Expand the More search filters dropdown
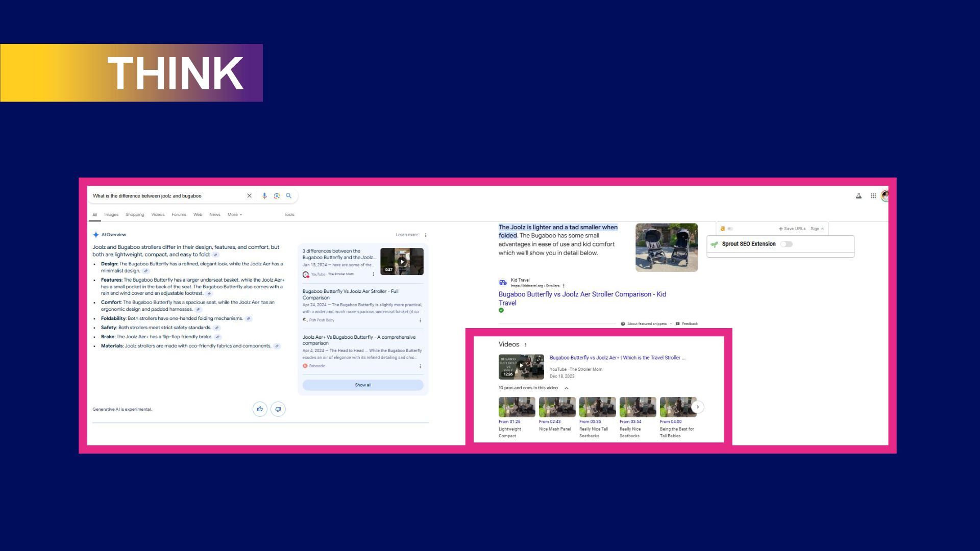Image resolution: width=980 pixels, height=551 pixels. pos(235,215)
